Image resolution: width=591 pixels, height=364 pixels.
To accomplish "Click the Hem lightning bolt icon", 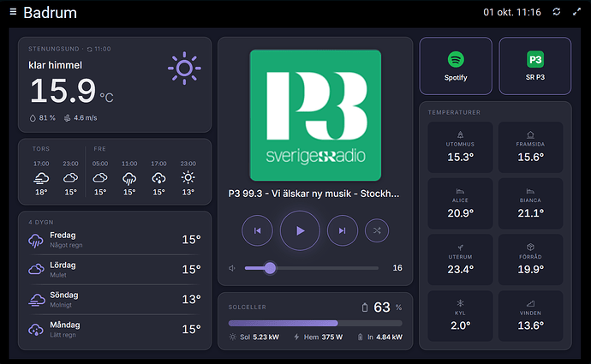I will coord(296,337).
